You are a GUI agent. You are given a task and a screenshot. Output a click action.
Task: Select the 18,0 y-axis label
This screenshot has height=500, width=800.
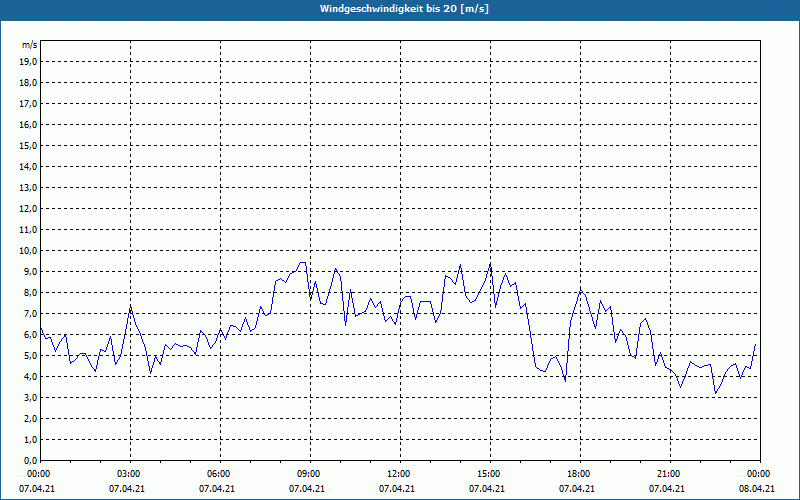(28, 83)
